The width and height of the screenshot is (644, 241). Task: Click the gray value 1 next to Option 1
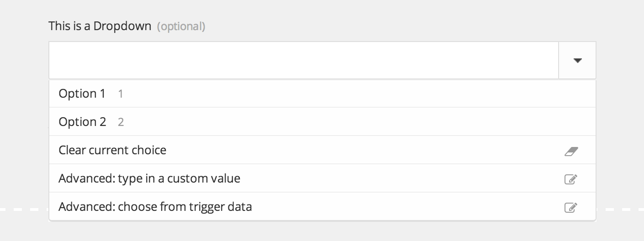click(121, 94)
